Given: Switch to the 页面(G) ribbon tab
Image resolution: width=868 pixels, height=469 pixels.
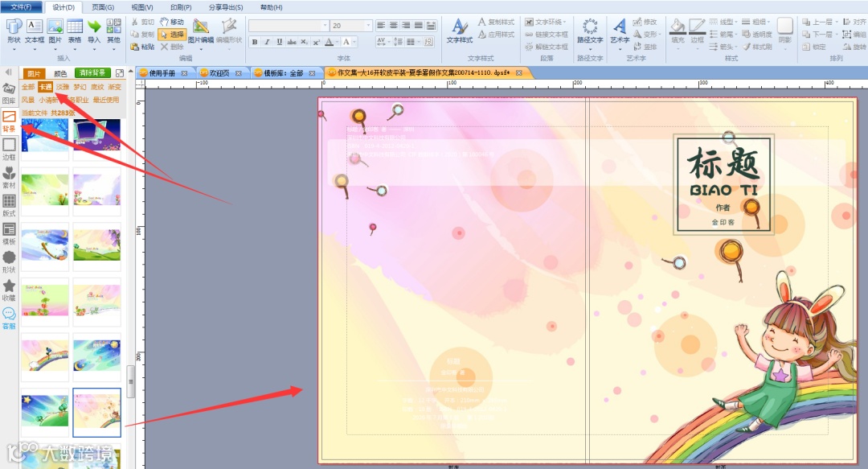Looking at the screenshot, I should tap(103, 7).
